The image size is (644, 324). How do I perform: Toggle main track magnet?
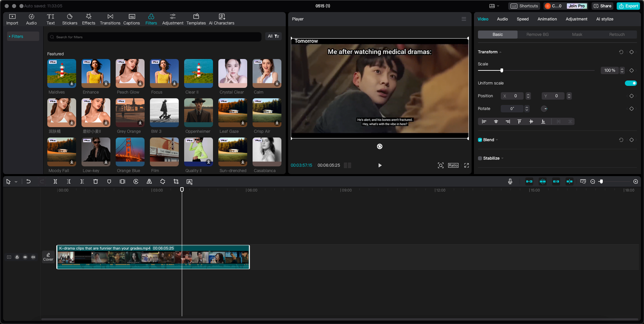coord(529,181)
